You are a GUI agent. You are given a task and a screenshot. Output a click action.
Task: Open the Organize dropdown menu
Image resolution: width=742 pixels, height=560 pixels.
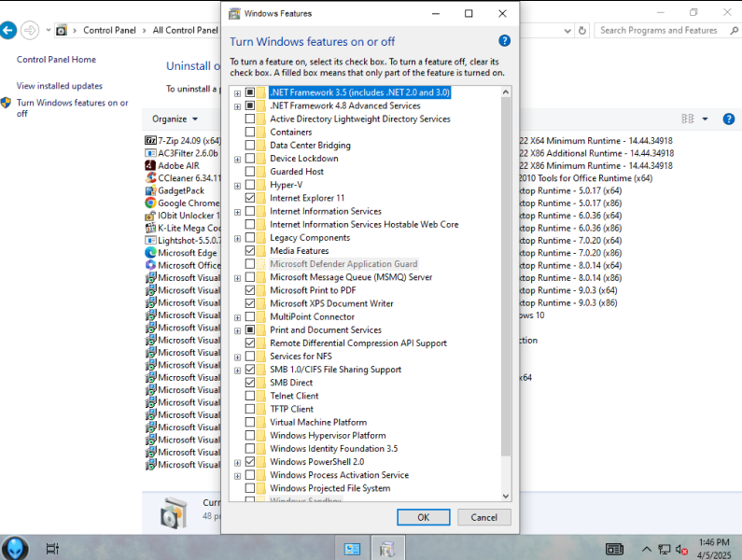tap(175, 119)
